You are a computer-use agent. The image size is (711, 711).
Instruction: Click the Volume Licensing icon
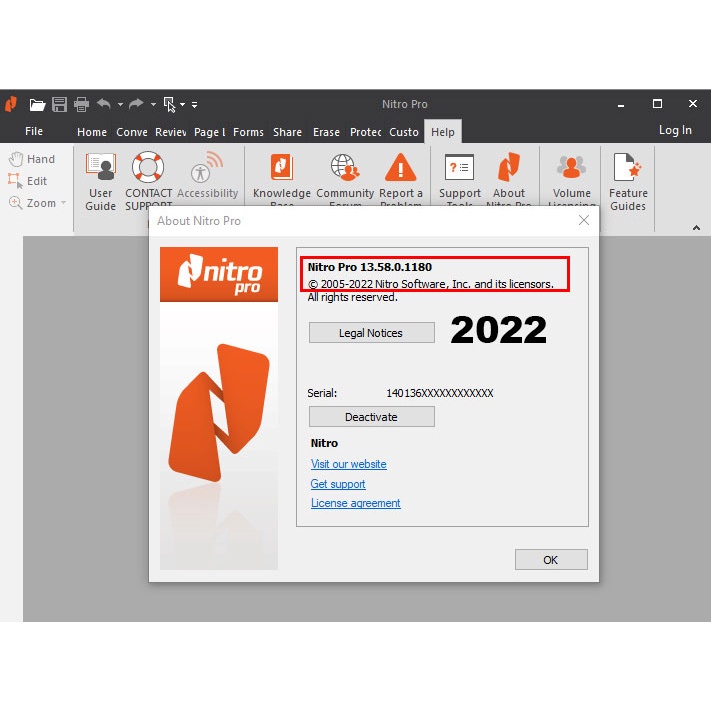(x=571, y=167)
